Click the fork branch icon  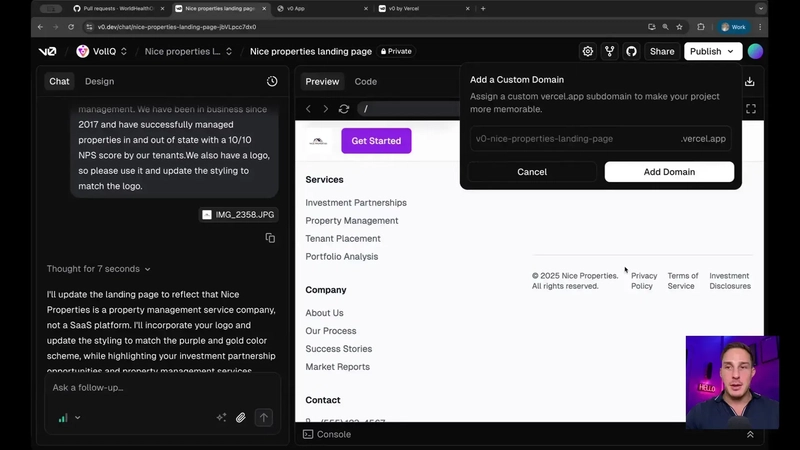click(610, 52)
